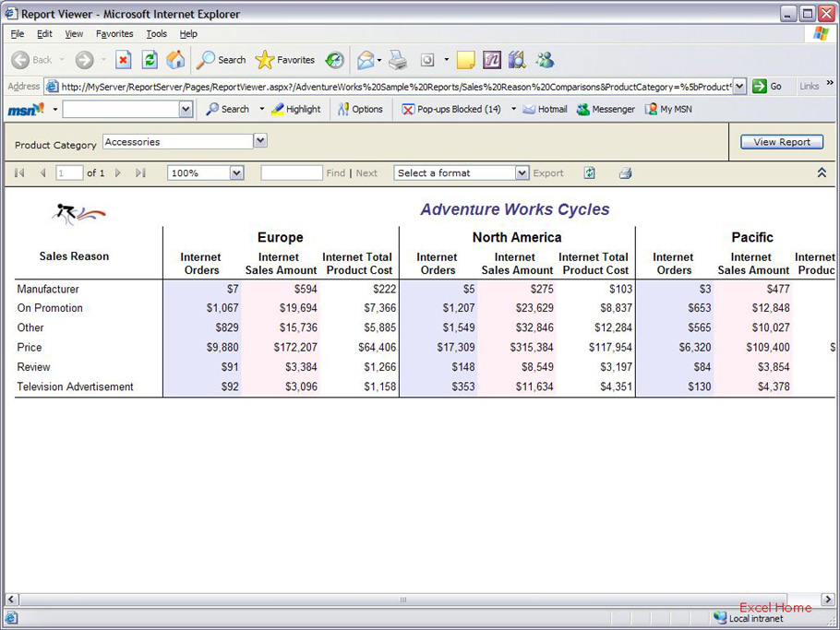Open the Select a format dropdown
840x630 pixels.
coord(522,172)
